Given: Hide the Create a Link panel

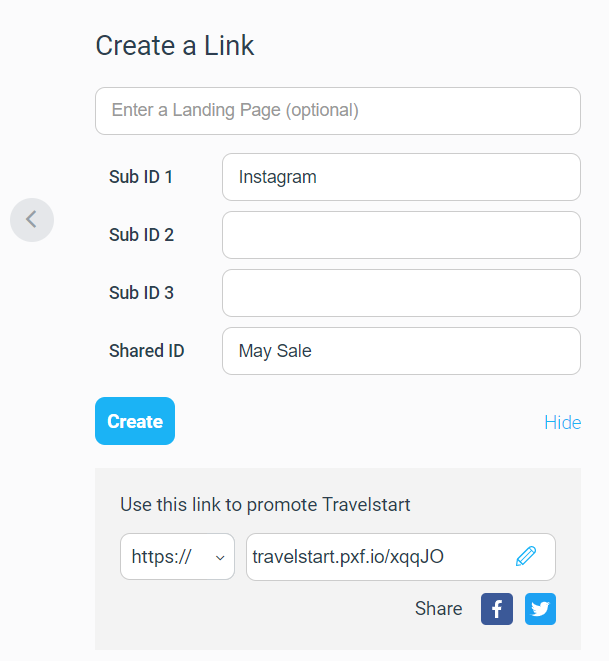Looking at the screenshot, I should [563, 422].
